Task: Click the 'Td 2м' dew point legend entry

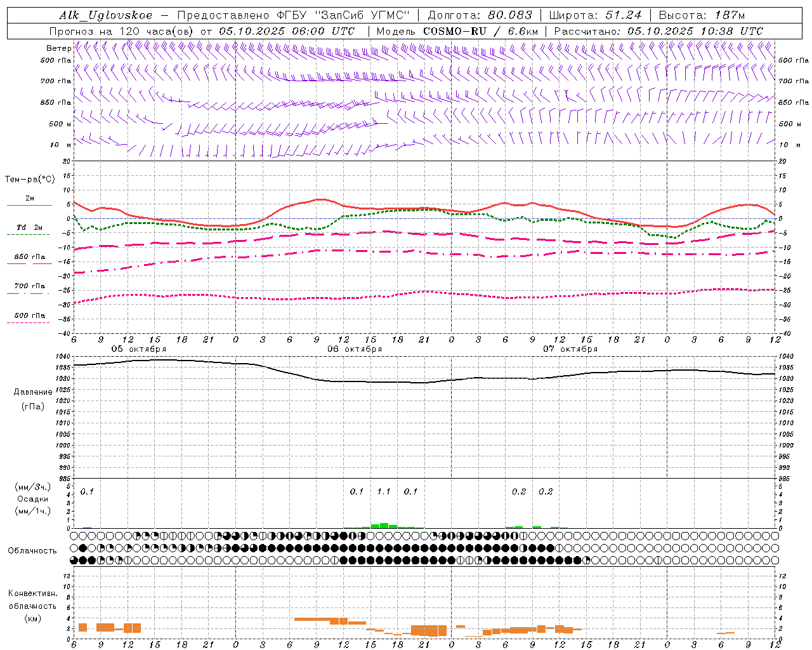Action: 29,227
